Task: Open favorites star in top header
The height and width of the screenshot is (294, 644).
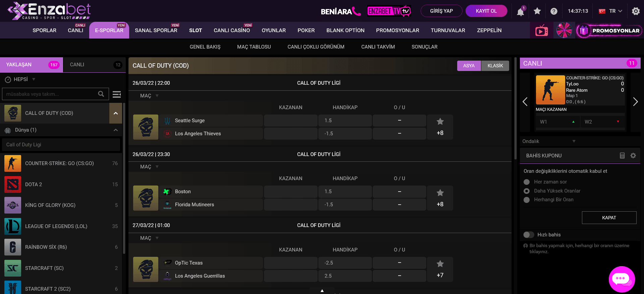Action: point(537,11)
